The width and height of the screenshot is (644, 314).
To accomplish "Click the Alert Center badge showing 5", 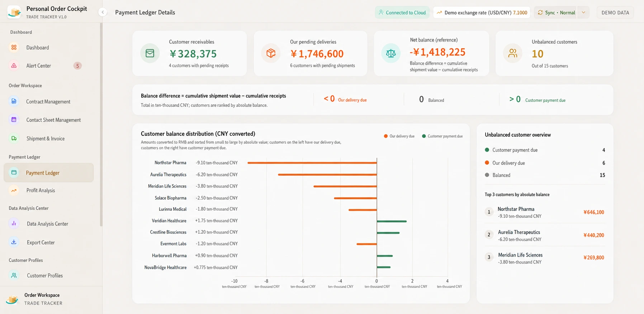I will point(77,66).
